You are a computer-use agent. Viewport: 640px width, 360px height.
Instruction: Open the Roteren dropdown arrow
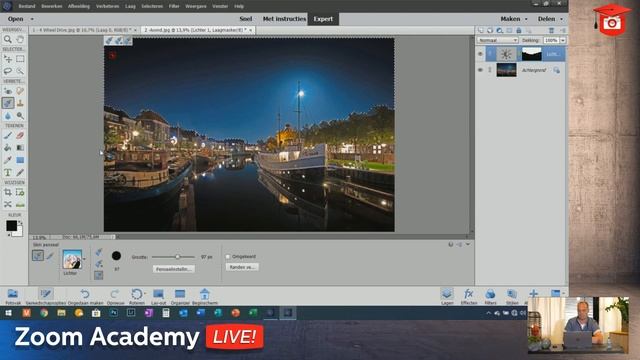[x=145, y=293]
